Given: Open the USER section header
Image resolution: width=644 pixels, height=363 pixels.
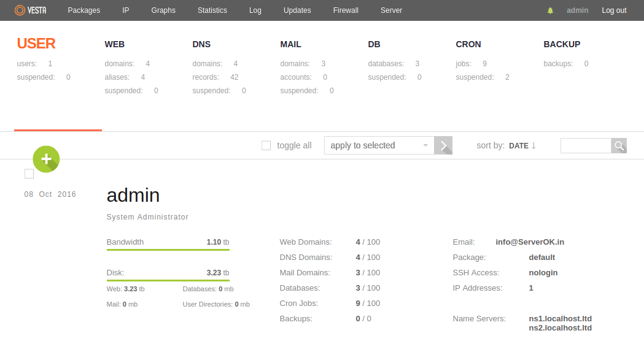Looking at the screenshot, I should (x=36, y=43).
